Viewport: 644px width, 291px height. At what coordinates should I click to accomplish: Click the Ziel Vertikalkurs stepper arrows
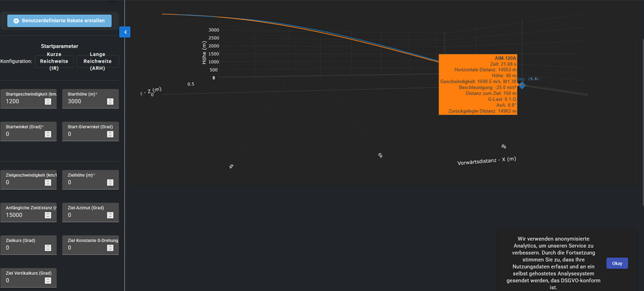[48, 280]
